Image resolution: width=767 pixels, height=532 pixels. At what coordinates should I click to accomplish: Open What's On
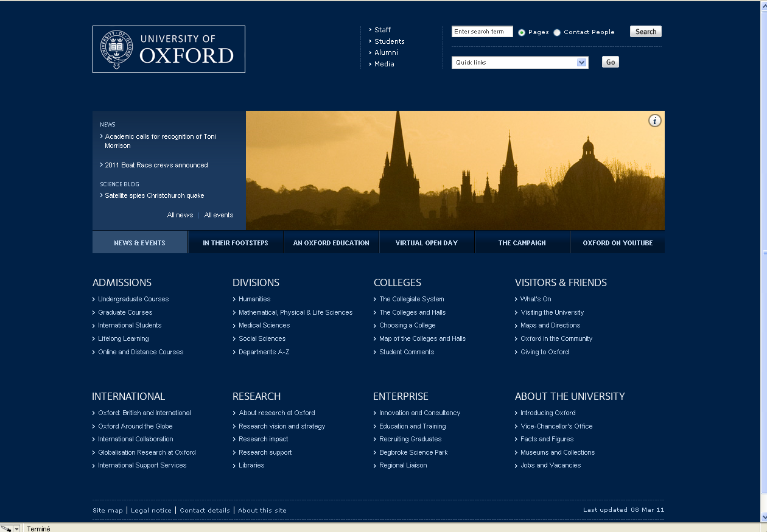click(x=536, y=299)
